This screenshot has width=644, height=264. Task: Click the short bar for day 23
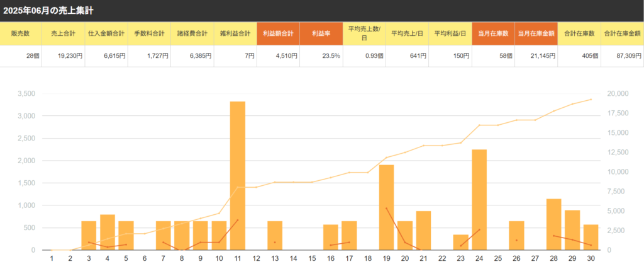[x=460, y=242]
